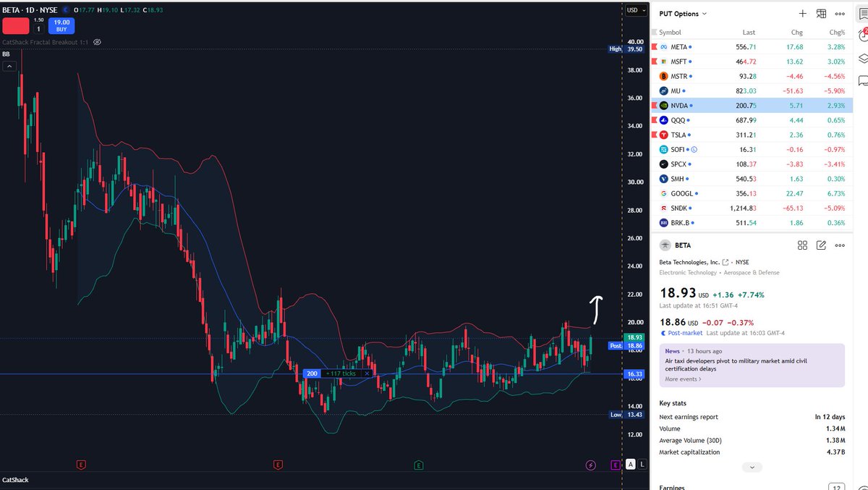Open external link icon beside Beta Technologies

pyautogui.click(x=726, y=262)
